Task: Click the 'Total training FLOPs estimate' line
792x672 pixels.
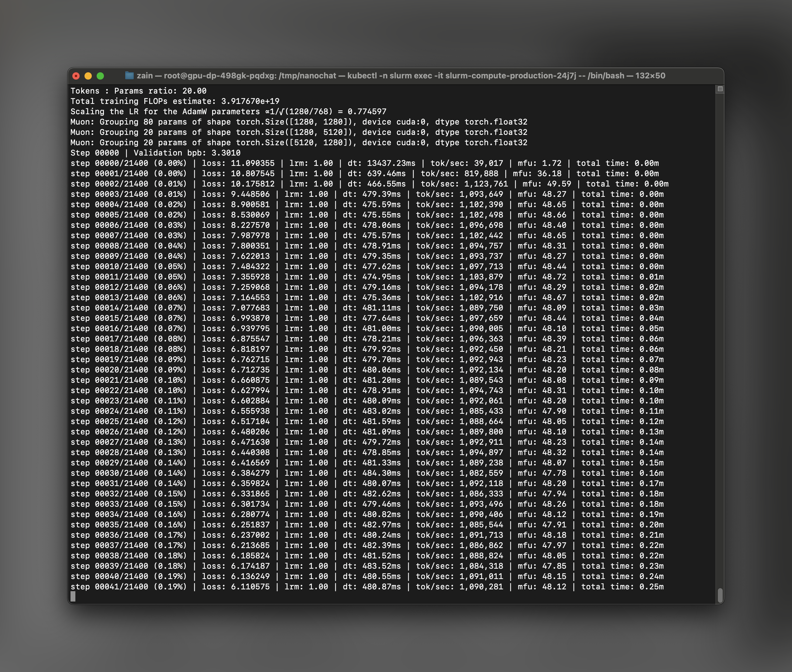Action: [174, 101]
